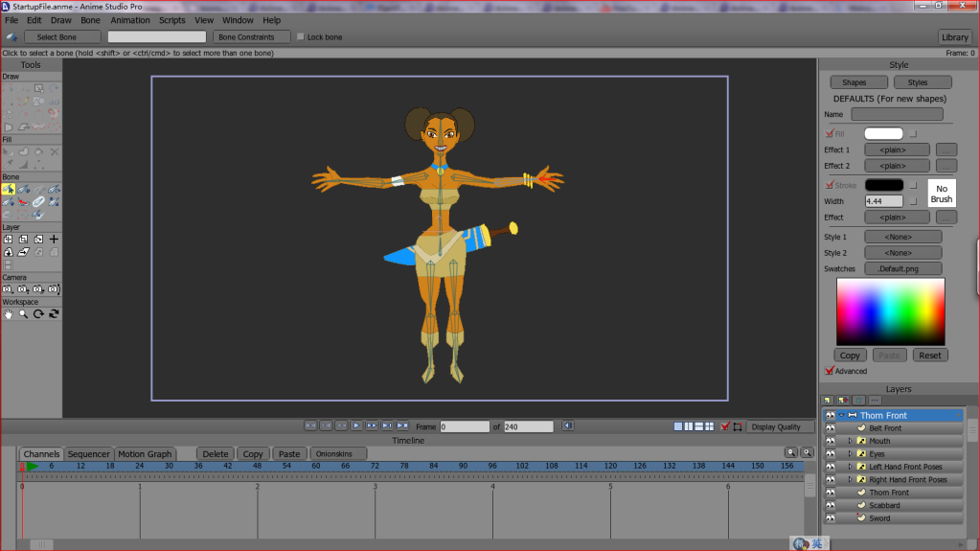Expand the Mouth layer group

pos(850,441)
